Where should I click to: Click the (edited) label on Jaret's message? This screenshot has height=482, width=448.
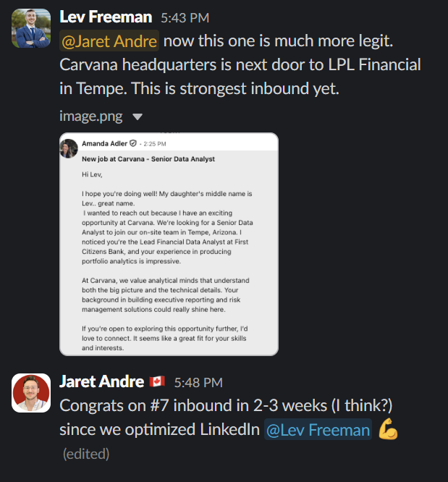(x=86, y=454)
